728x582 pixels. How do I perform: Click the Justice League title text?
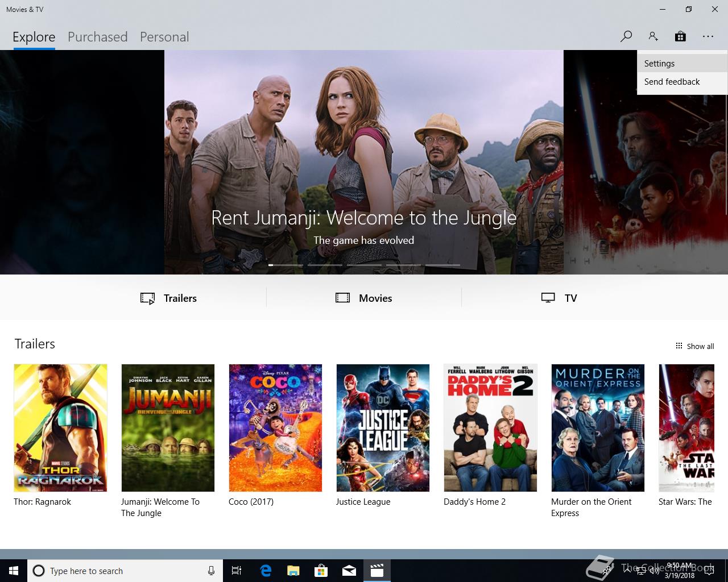click(x=363, y=502)
